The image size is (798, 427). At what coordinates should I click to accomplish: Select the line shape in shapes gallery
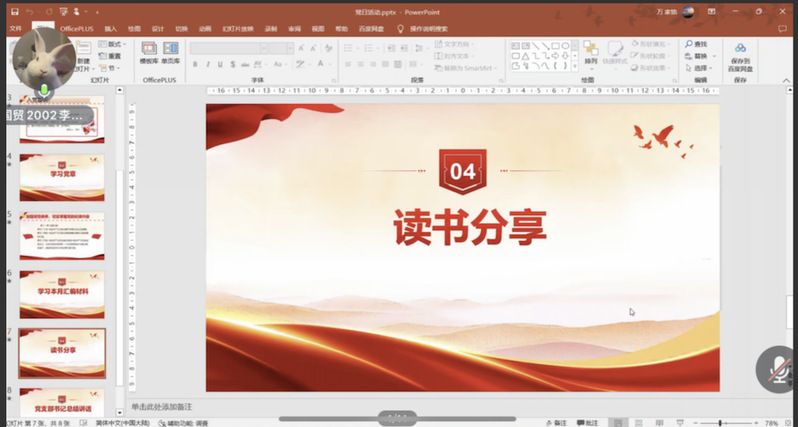tap(536, 46)
